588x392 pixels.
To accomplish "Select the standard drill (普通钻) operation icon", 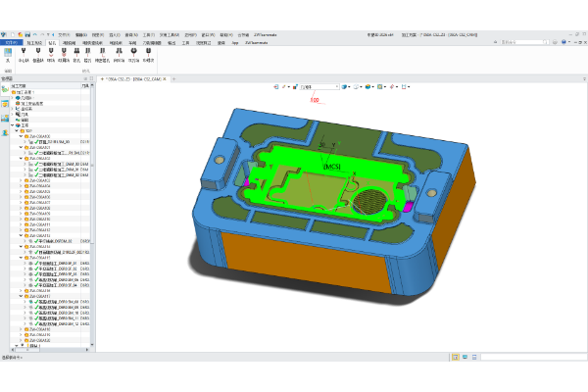I will point(38,57).
